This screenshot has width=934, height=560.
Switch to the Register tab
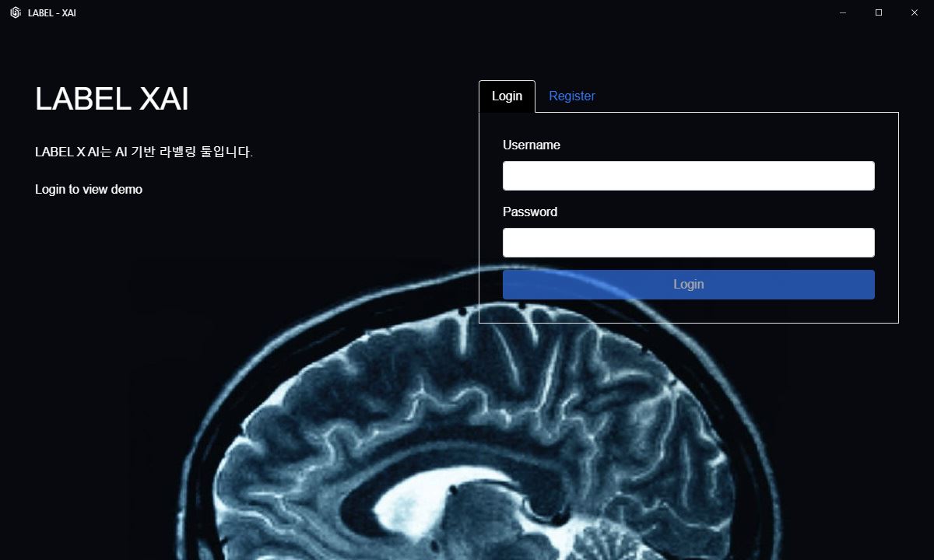[x=572, y=96]
